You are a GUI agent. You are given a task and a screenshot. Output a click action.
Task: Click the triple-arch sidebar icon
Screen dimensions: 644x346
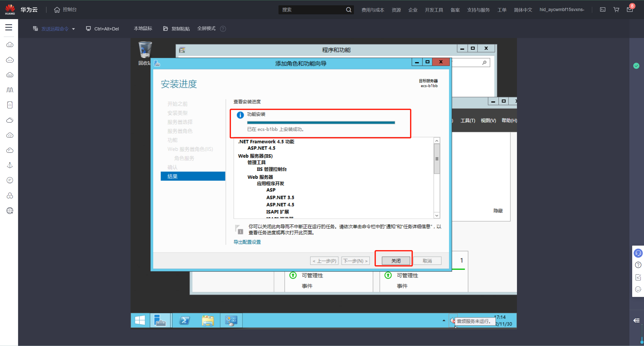10,90
